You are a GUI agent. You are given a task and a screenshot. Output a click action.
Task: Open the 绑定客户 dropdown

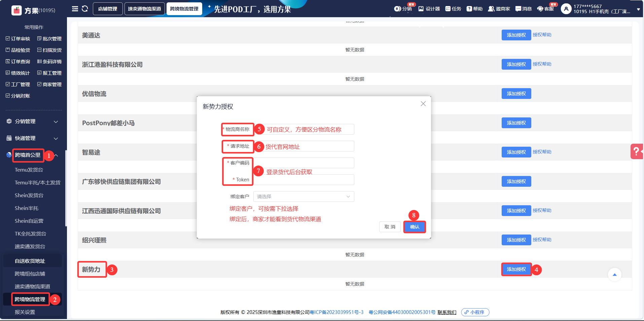click(303, 197)
